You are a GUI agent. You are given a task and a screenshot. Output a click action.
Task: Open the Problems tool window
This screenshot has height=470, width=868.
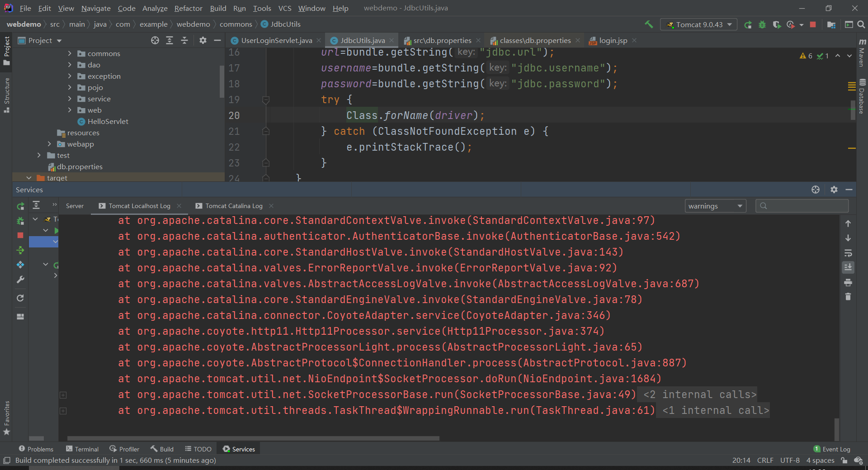click(36, 449)
